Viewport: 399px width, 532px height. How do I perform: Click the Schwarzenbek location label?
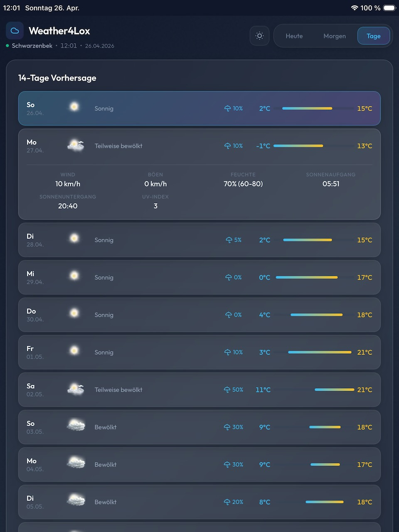point(32,46)
